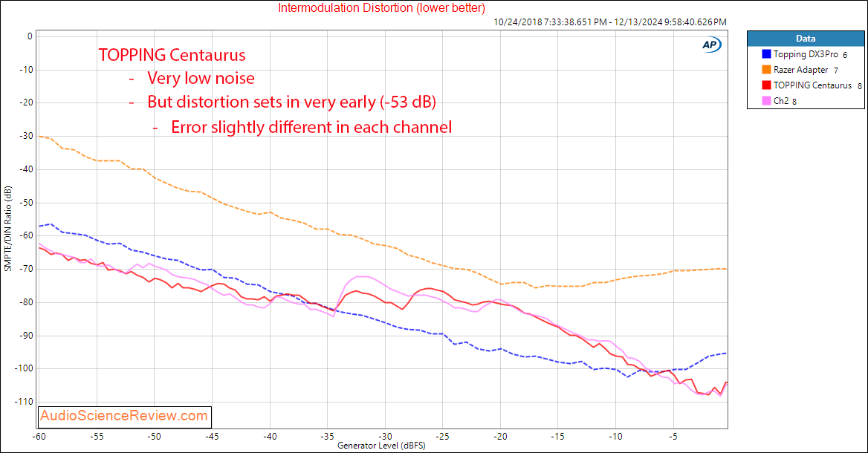This screenshot has height=453, width=868.
Task: Click the -110 tick on the ratio axis
Action: (x=23, y=402)
